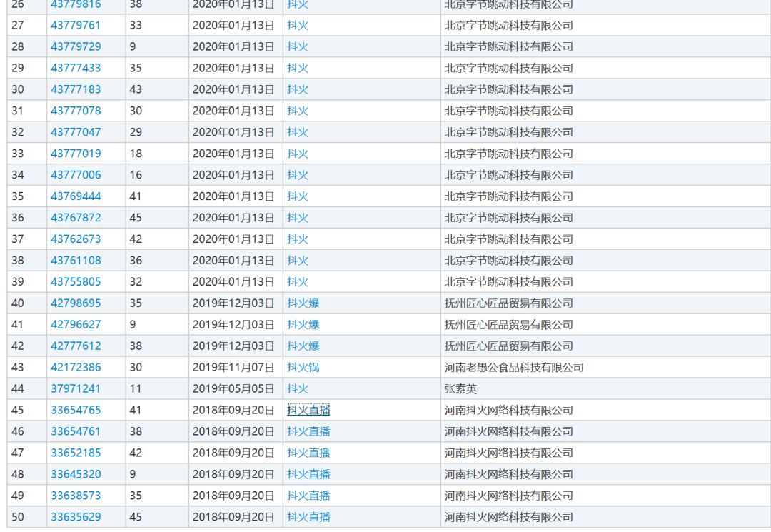Open registration number 43755805 link
The image size is (771, 532).
pyautogui.click(x=76, y=282)
